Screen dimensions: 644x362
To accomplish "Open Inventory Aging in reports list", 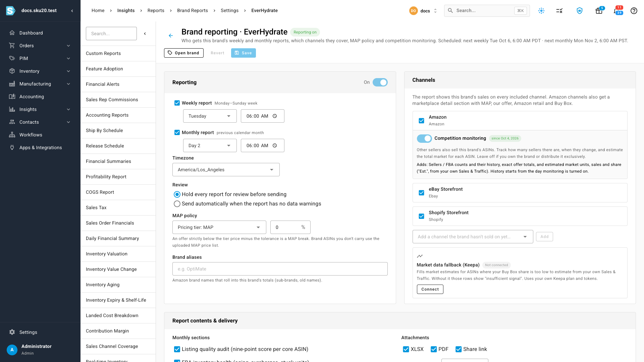I will point(118,285).
